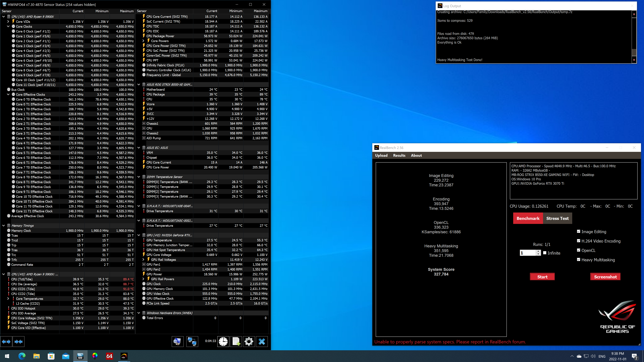Open Mail app from taskbar
The height and width of the screenshot is (362, 644).
point(66,356)
